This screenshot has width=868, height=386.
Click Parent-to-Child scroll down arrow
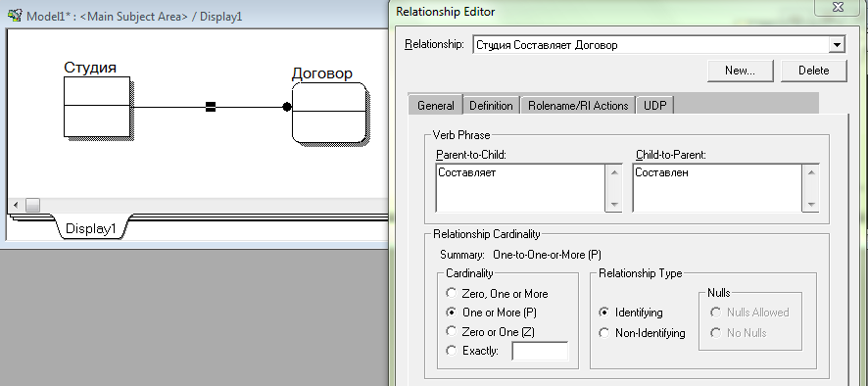[x=614, y=205]
